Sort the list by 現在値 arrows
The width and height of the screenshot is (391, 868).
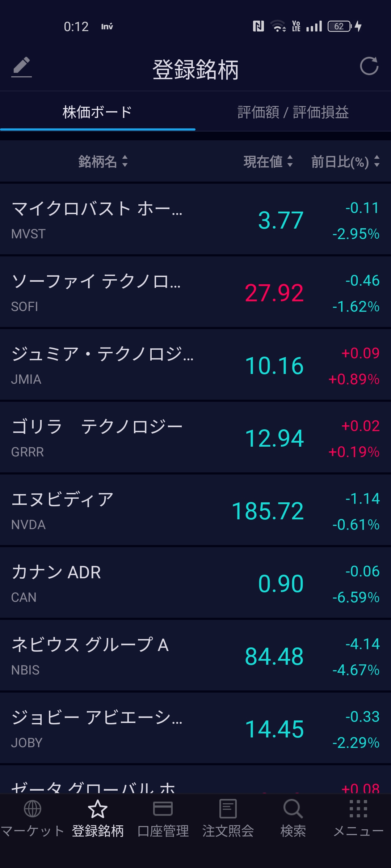click(290, 161)
